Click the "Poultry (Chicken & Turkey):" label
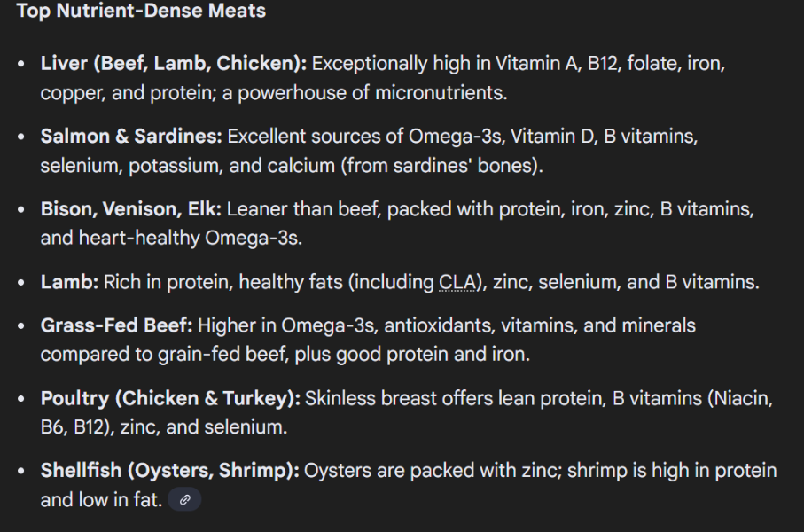 click(x=170, y=398)
